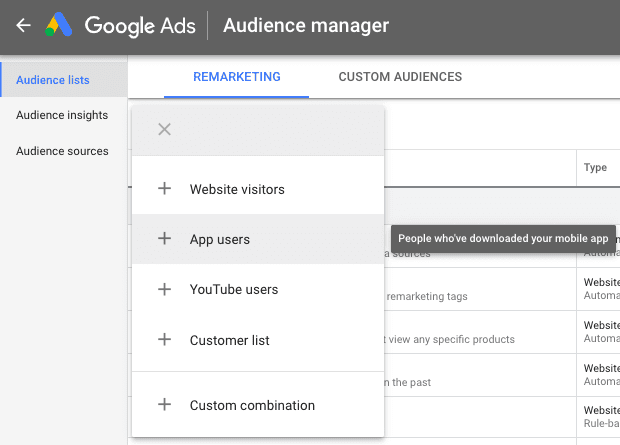Open Audience insights from the sidebar
Screen dimensions: 620x445
(62, 115)
